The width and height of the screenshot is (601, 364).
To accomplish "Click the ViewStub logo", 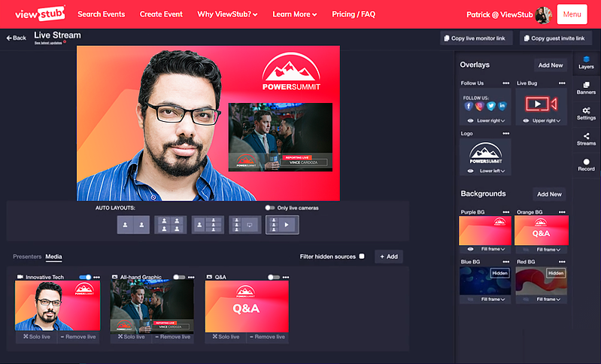I will click(x=40, y=14).
